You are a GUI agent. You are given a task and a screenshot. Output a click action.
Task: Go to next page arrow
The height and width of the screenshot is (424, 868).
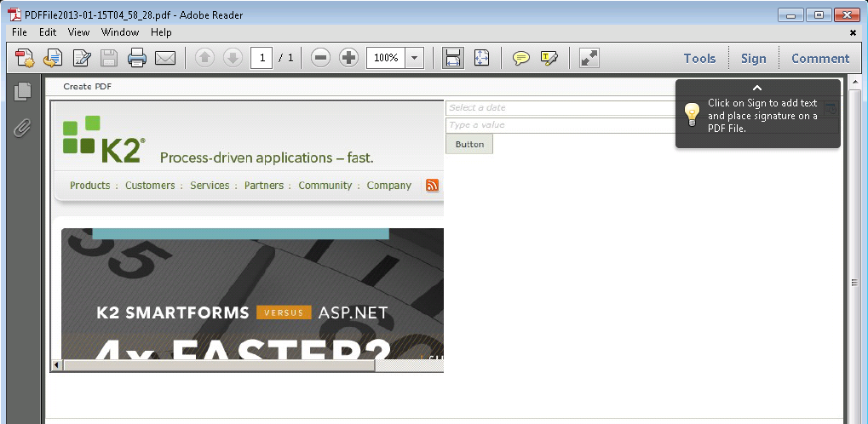click(x=233, y=58)
